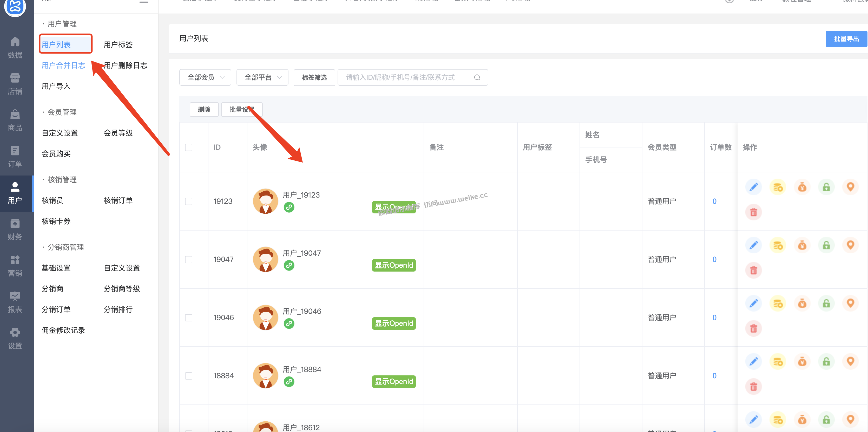Click the green lock icon for user 19046
The width and height of the screenshot is (868, 432).
(826, 303)
